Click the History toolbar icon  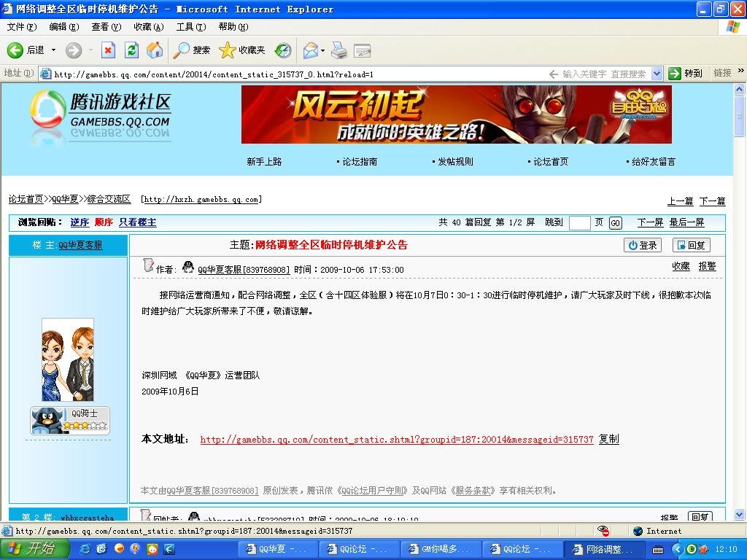283,50
